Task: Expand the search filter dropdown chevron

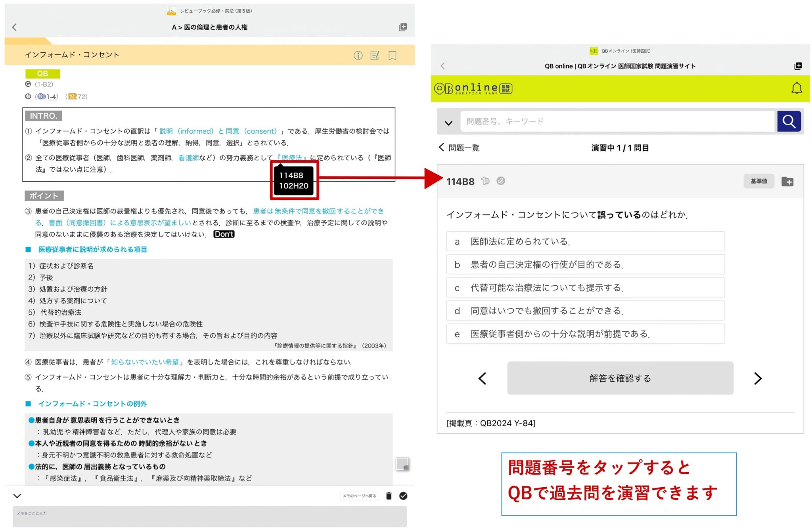Action: (448, 122)
